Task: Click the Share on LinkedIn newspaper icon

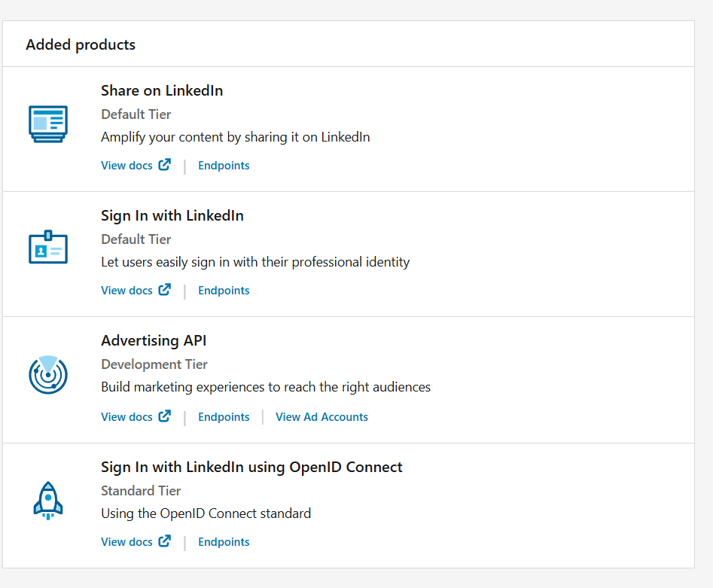Action: click(48, 124)
